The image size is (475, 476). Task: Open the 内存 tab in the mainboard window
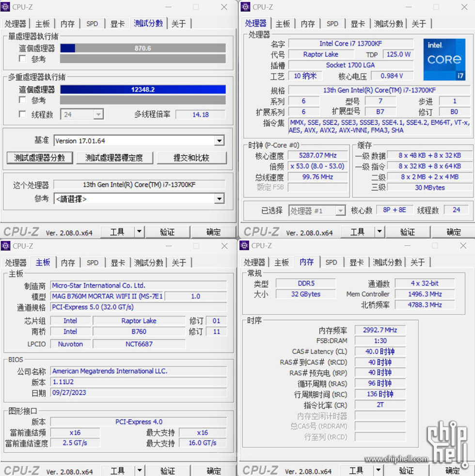pos(68,263)
